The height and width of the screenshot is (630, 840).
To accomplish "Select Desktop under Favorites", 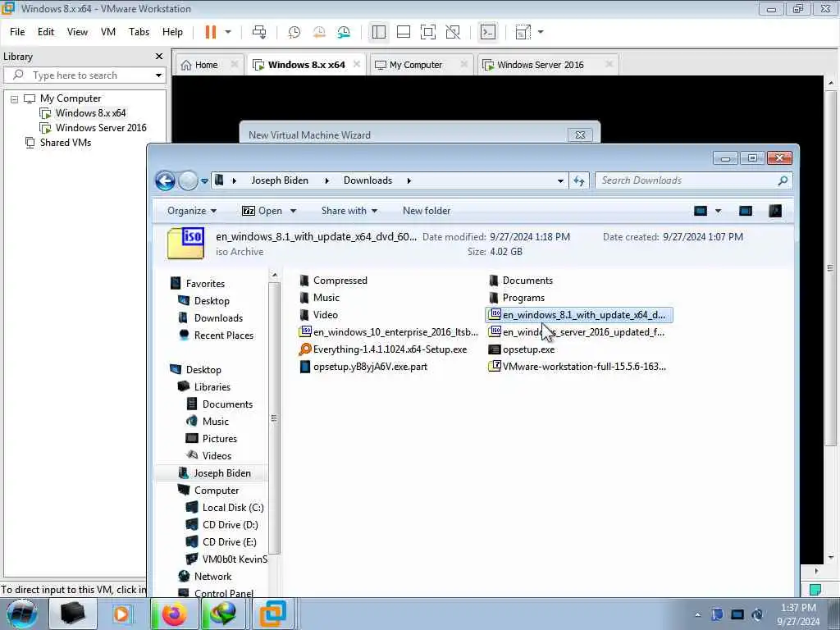I will (x=211, y=301).
